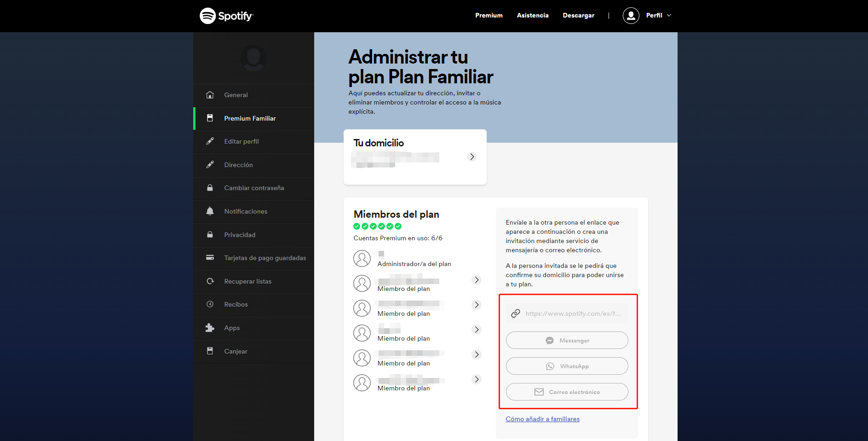Expand the second Miembro del plan chevron
The image size is (868, 441).
point(477,305)
